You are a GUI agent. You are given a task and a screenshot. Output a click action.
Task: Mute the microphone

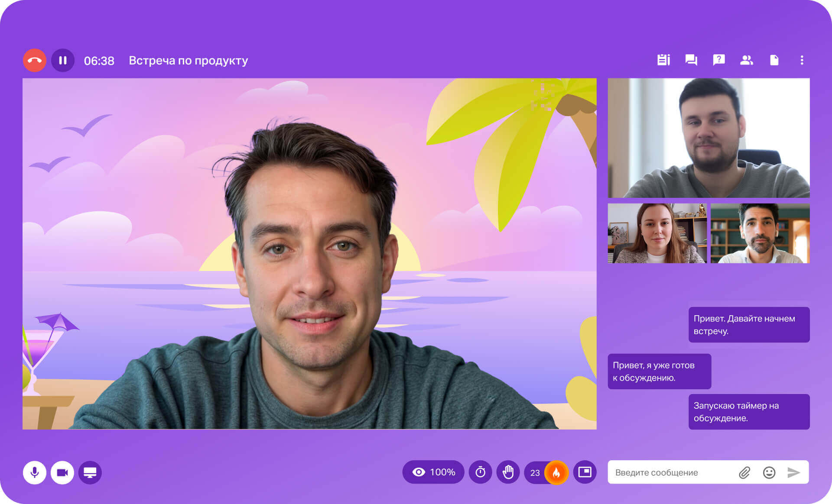(35, 472)
